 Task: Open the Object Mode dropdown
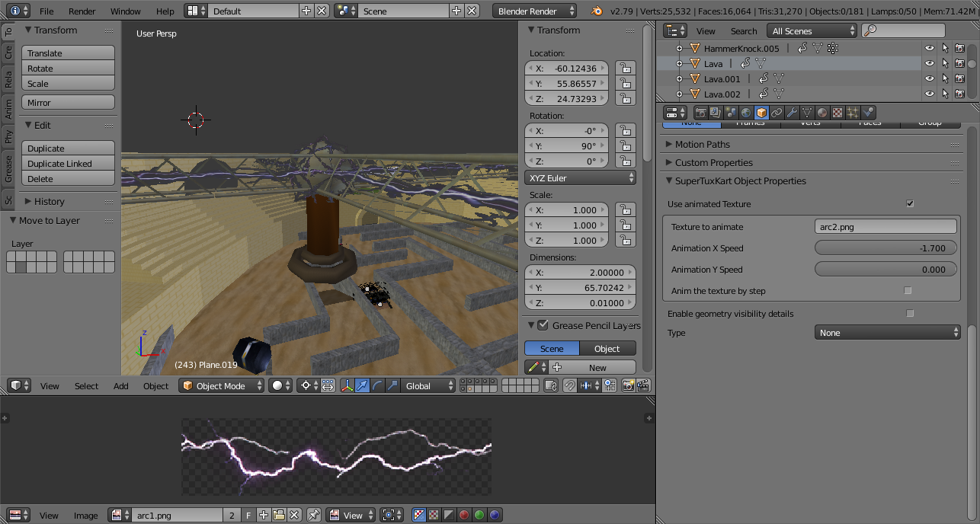point(222,386)
